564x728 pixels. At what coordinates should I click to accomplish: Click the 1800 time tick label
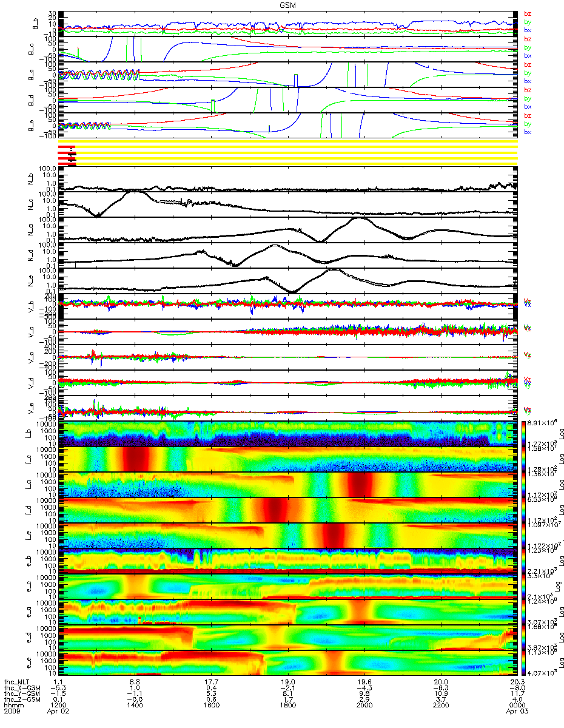click(x=287, y=706)
